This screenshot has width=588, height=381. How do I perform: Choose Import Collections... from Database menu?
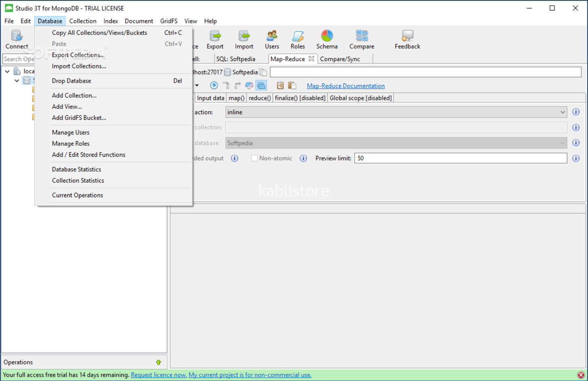114,66
